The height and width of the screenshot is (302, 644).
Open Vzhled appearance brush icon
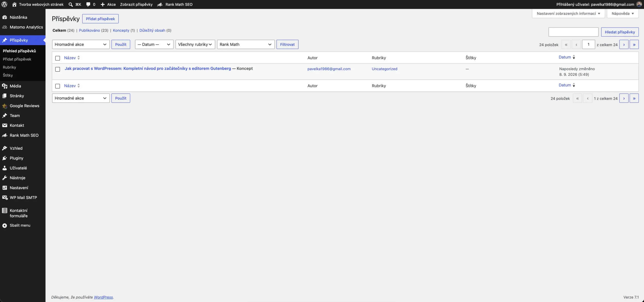(x=5, y=148)
